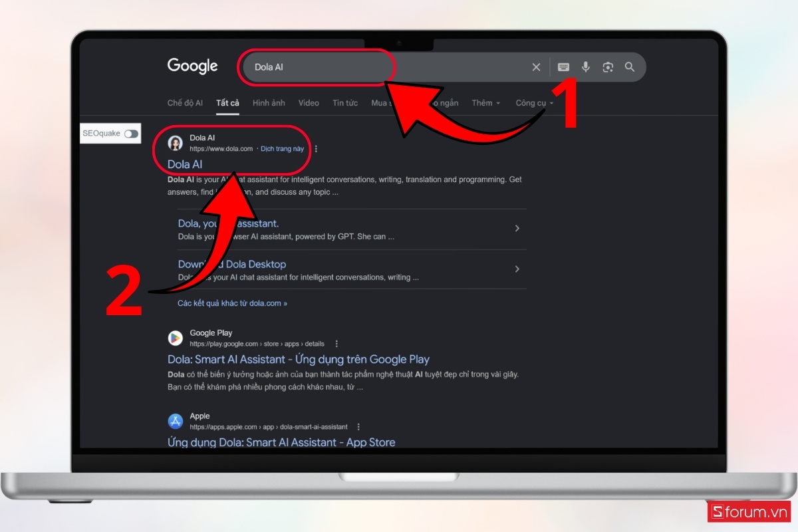This screenshot has height=532, width=798.
Task: Open Dola, your assistant sitelink
Action: (x=228, y=224)
